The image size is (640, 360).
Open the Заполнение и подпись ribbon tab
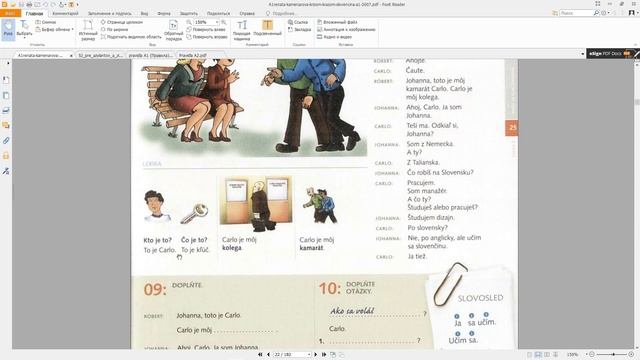[x=109, y=13]
